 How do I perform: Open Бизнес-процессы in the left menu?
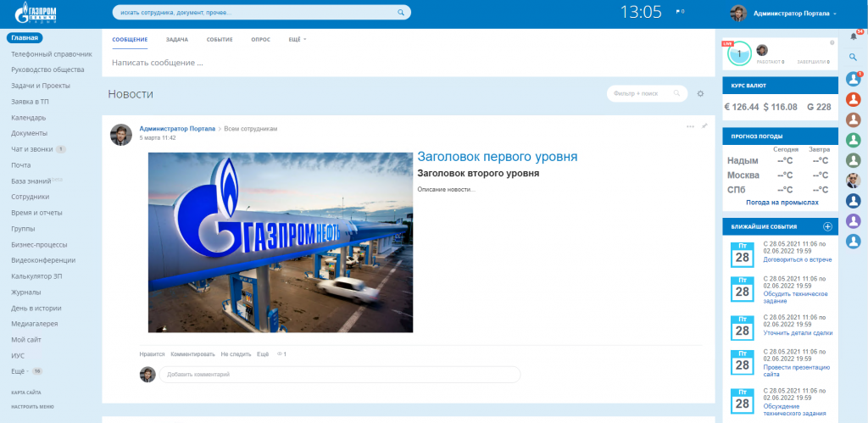(x=39, y=244)
